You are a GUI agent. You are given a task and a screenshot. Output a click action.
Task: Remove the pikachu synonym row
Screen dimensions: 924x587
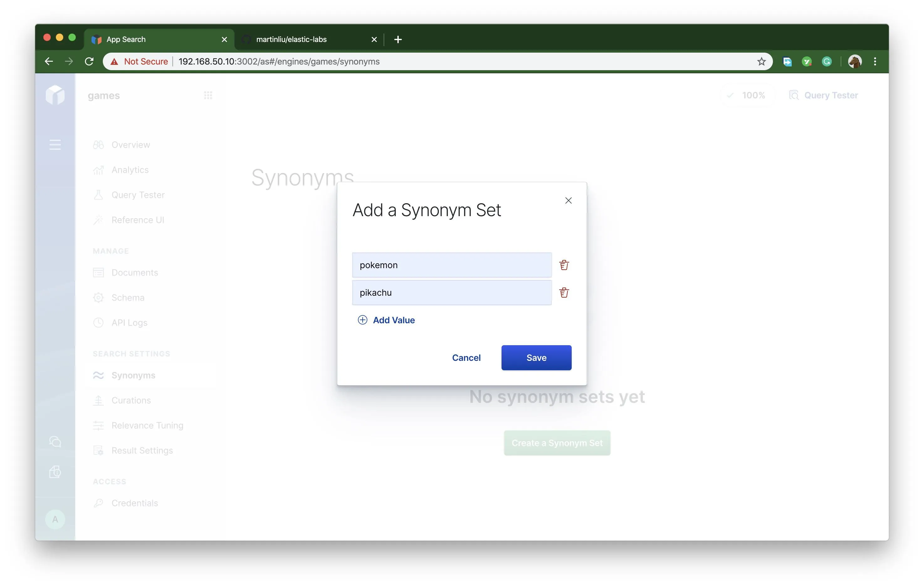564,293
